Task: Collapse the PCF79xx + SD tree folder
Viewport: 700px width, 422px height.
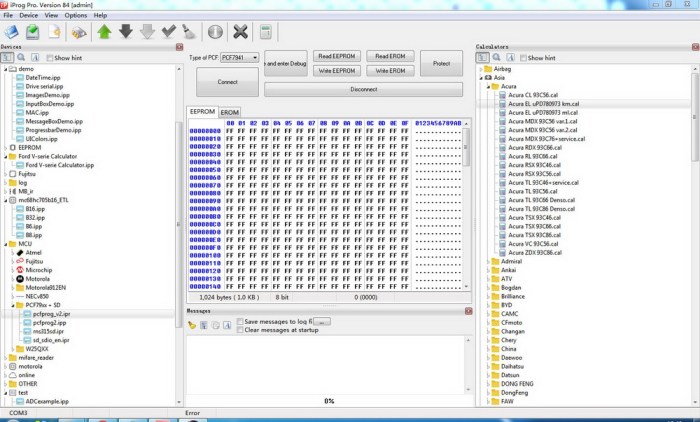Action: click(x=12, y=305)
